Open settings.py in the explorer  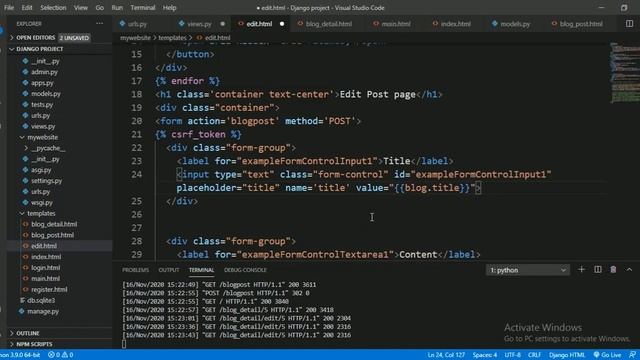[47, 181]
